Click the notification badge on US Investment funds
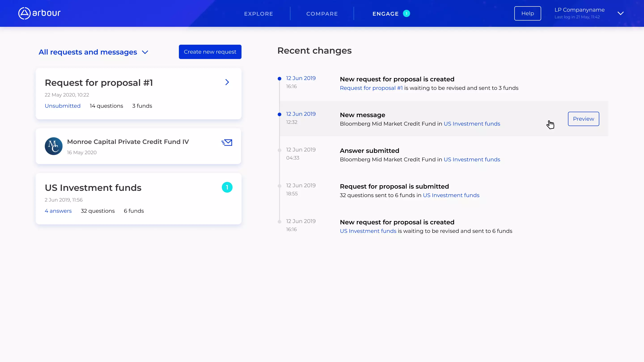644x362 pixels. tap(227, 187)
